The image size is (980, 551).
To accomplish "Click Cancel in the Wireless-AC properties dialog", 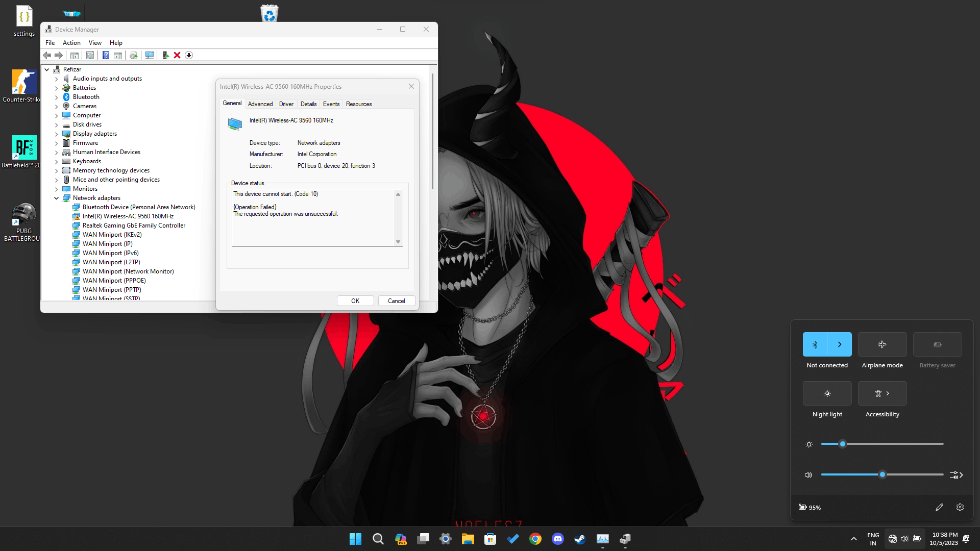I will pyautogui.click(x=397, y=300).
